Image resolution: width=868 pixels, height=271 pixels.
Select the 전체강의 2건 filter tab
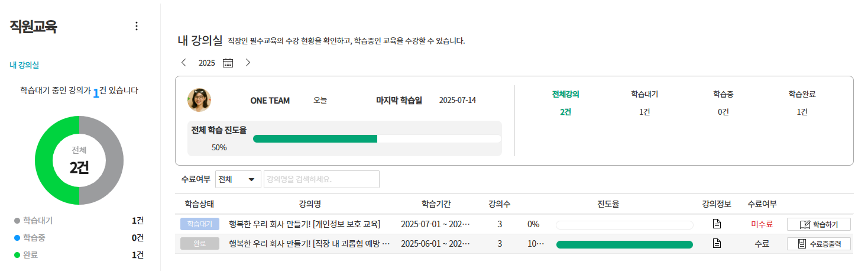[565, 102]
